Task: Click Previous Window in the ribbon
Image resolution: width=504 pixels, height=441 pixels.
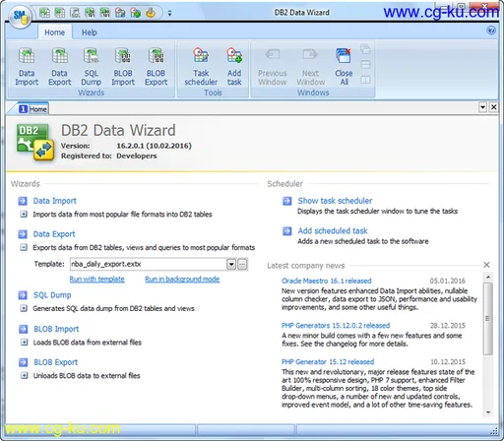Action: coord(273,67)
